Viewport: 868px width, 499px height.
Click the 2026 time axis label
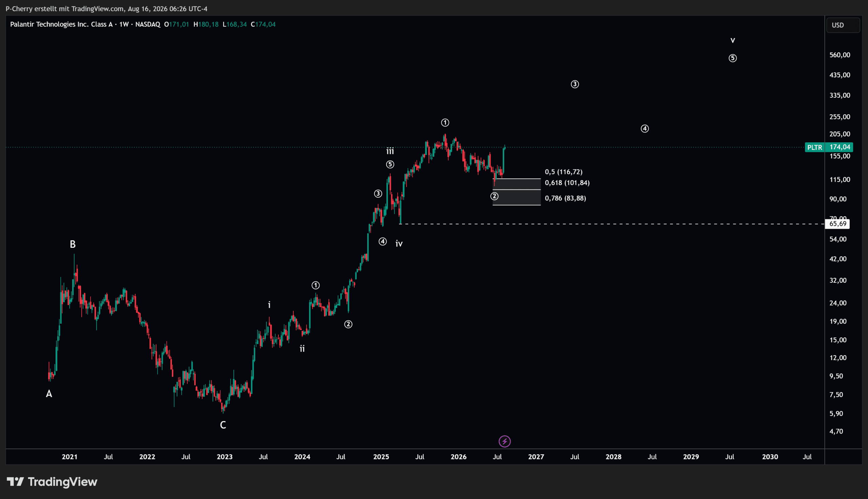tap(458, 457)
